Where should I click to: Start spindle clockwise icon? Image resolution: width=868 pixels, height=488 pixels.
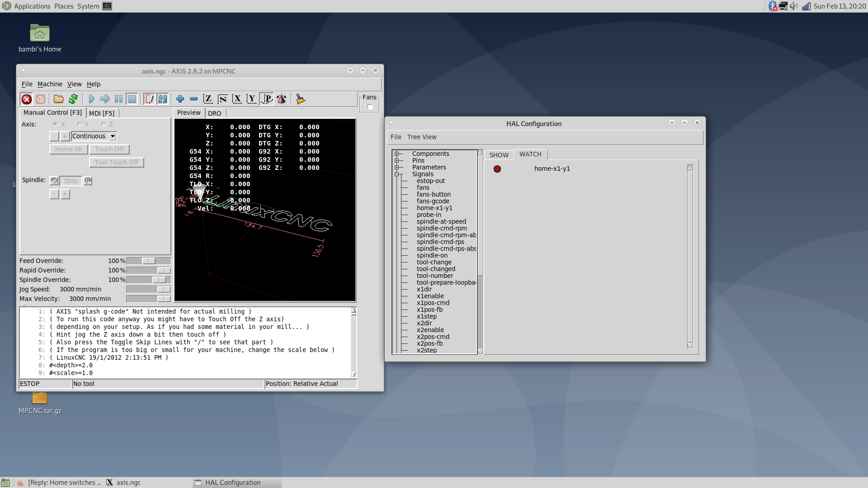(88, 181)
